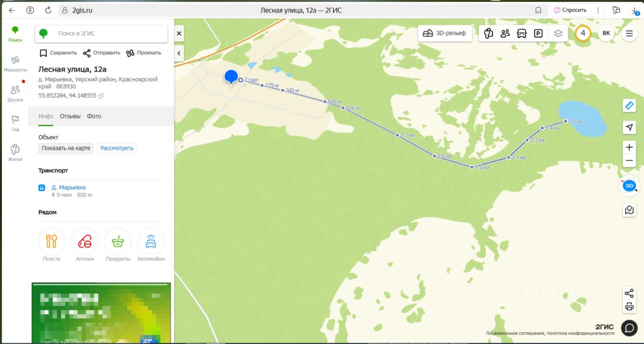
Task: Click the blue location pin on map
Action: [x=231, y=78]
